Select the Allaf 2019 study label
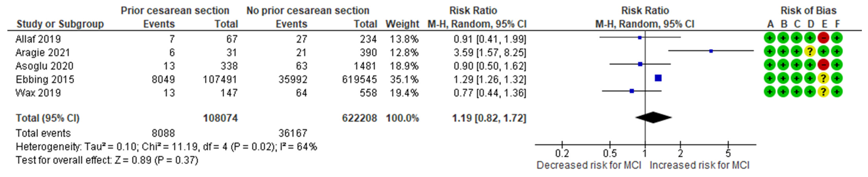Image resolution: width=868 pixels, height=177 pixels. pos(38,39)
